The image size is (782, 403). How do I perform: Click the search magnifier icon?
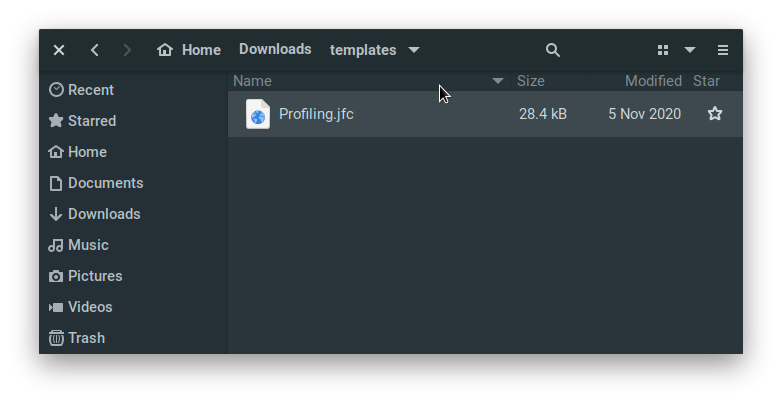coord(553,50)
